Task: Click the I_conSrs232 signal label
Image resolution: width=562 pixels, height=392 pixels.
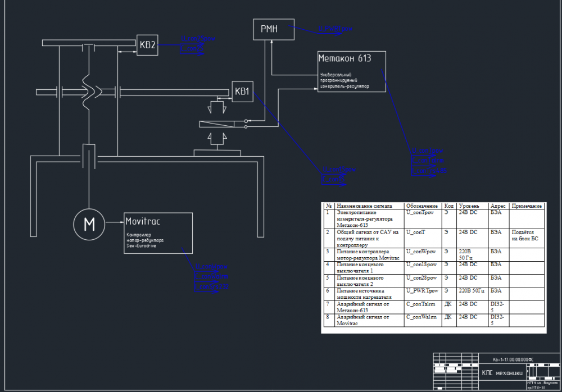Action: (x=211, y=286)
